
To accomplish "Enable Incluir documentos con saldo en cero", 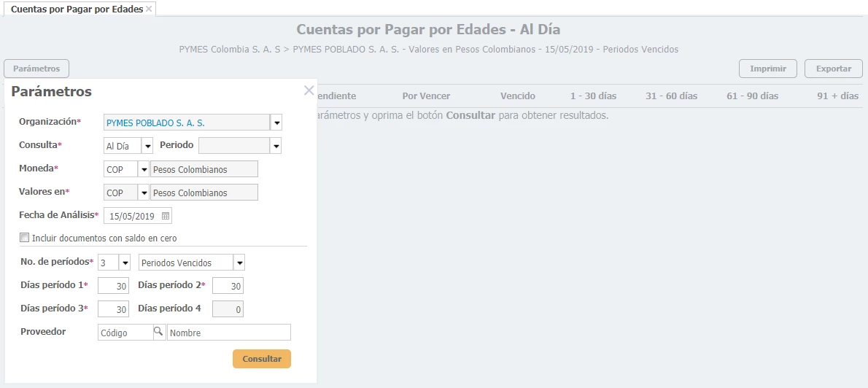I will (25, 238).
